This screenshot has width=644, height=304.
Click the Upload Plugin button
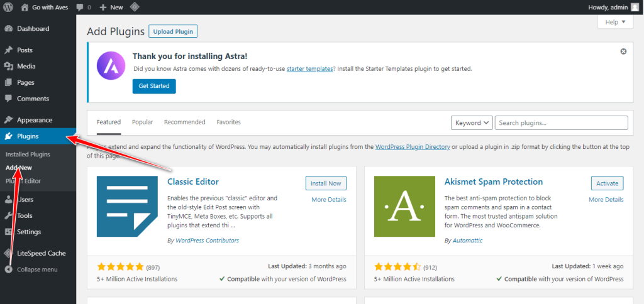(173, 31)
